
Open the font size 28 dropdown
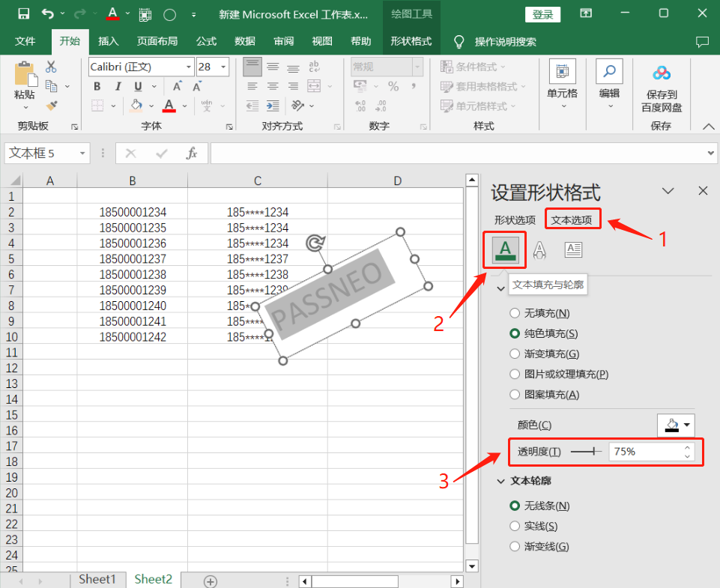click(223, 67)
